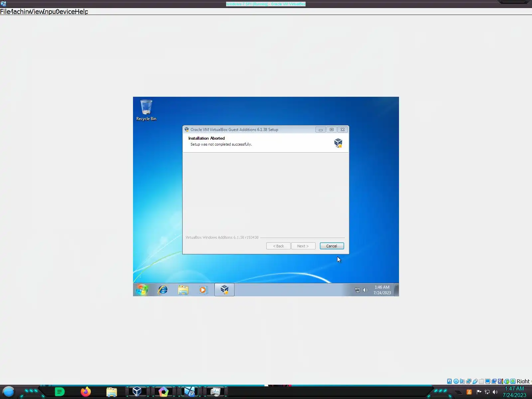Open the system monitor on host taskbar
Screen dimensions: 532x399
[215, 392]
